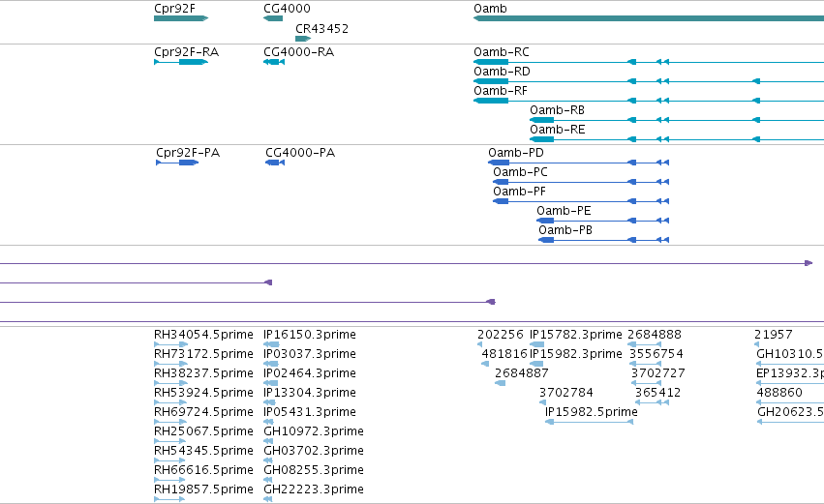The image size is (824, 504).
Task: Select the Oamb gene label
Action: pyautogui.click(x=490, y=9)
